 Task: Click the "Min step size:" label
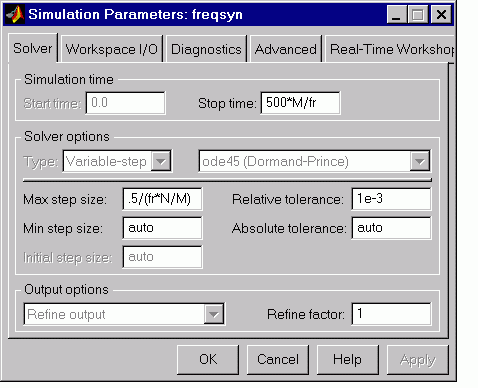(63, 229)
